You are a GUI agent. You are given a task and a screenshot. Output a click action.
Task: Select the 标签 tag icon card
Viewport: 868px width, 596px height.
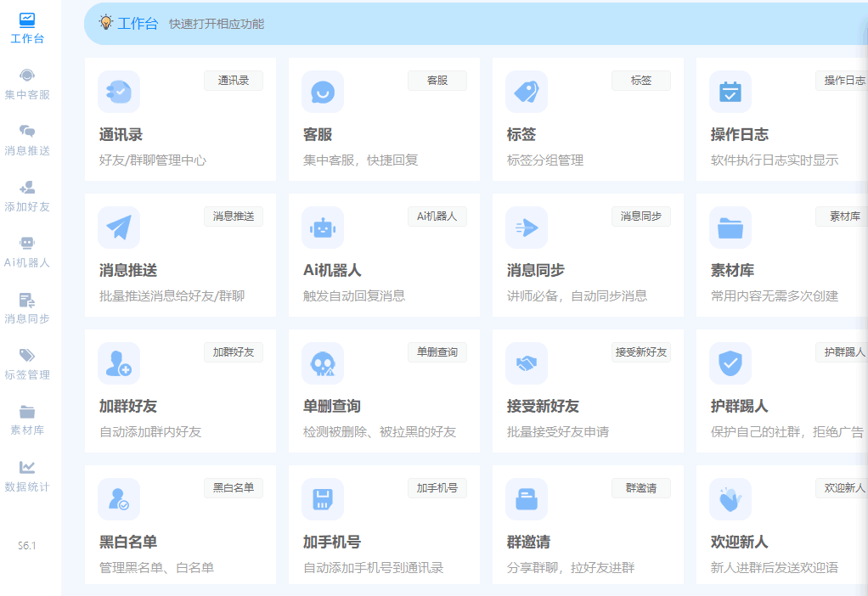tap(527, 92)
